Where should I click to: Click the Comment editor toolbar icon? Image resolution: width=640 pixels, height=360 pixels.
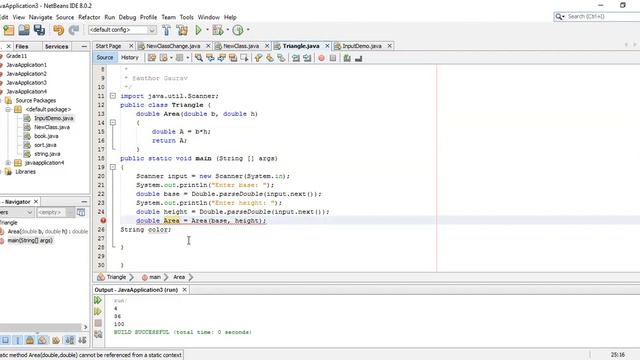coord(347,58)
